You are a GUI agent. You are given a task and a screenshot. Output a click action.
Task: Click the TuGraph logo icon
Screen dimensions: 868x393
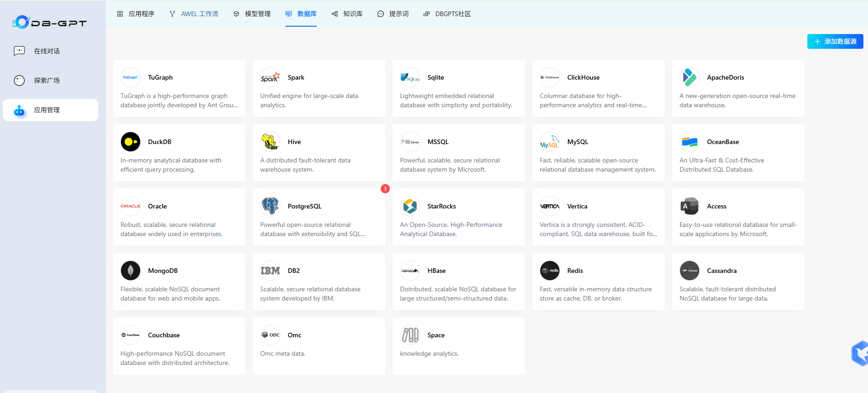131,77
